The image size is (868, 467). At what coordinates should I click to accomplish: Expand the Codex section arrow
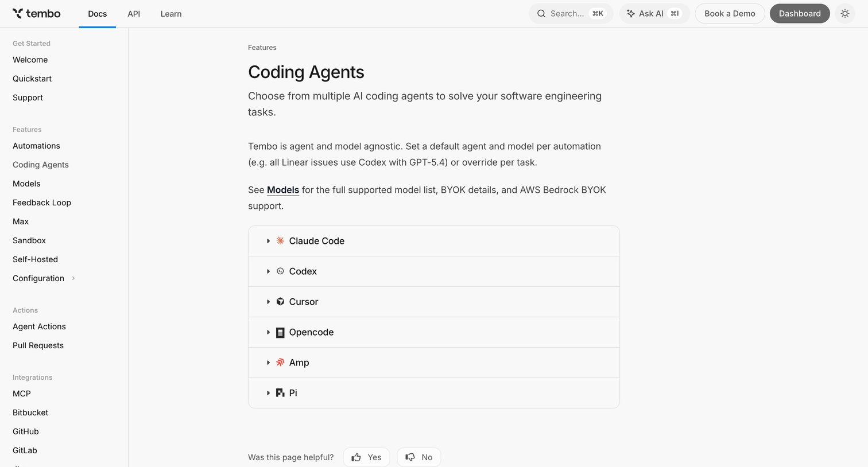point(268,271)
